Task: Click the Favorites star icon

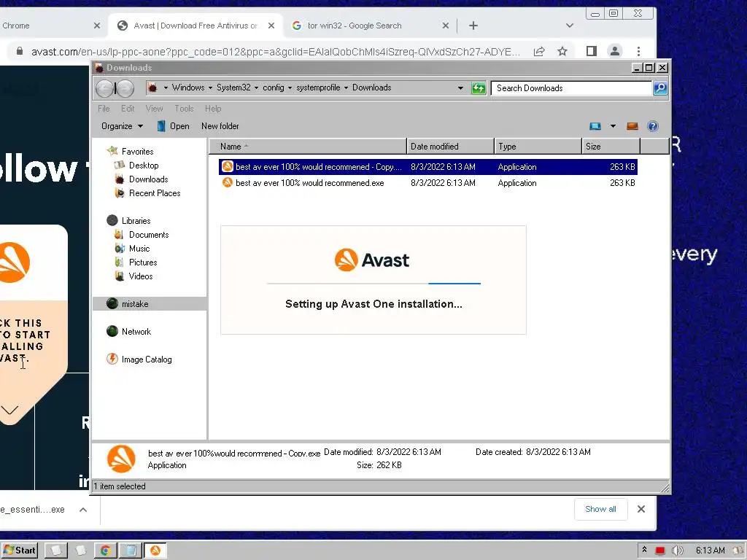Action: tap(112, 151)
